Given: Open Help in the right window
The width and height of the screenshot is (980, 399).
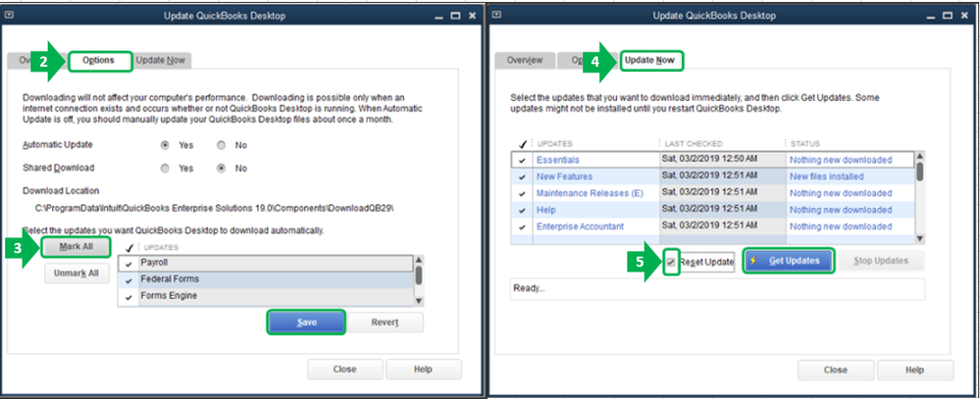Looking at the screenshot, I should (x=914, y=370).
